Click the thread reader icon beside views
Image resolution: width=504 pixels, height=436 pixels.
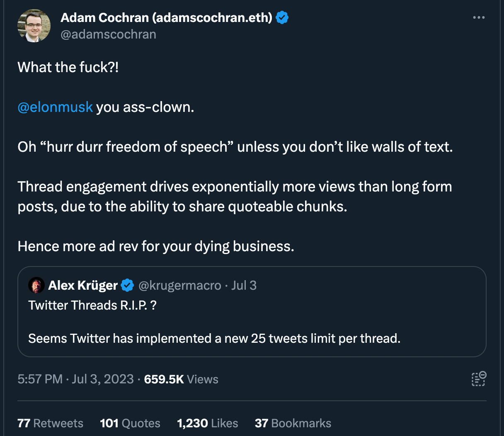pos(478,379)
